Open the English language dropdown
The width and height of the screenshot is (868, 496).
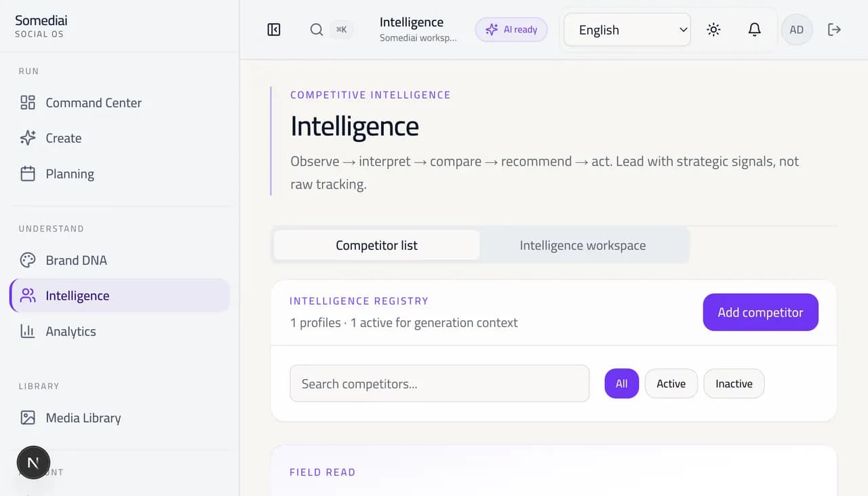[626, 29]
